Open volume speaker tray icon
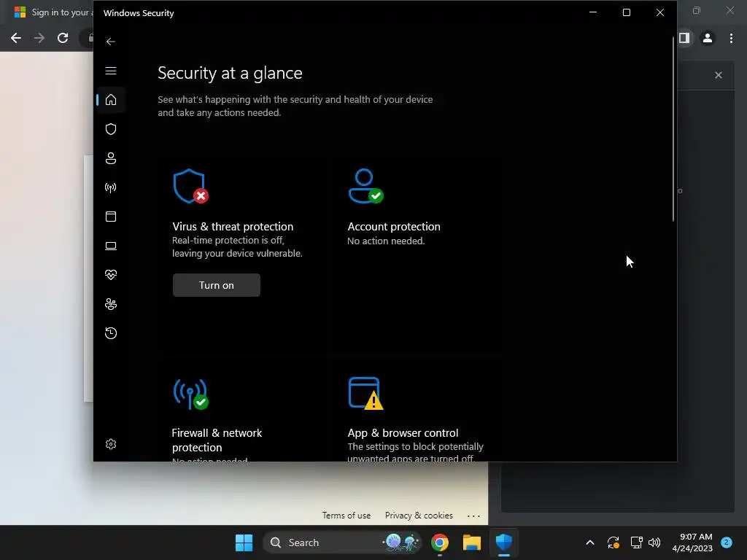747x560 pixels. tap(654, 542)
